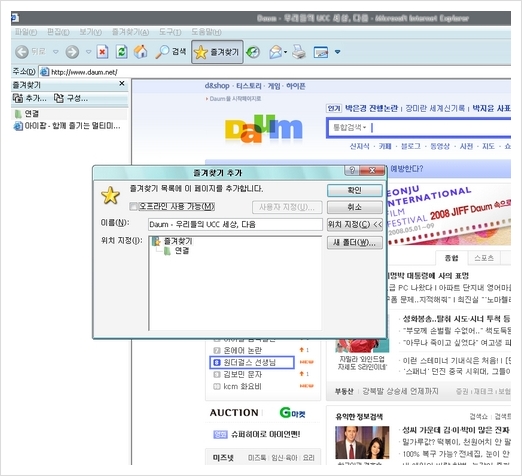Open the AUCTION shopping link
The width and height of the screenshot is (522, 476).
tap(234, 413)
